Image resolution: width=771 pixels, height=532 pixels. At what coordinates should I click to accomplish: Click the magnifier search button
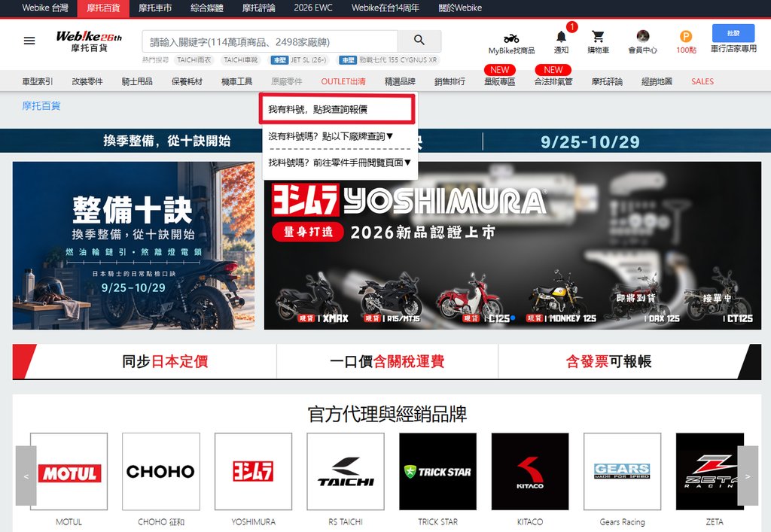pos(419,41)
